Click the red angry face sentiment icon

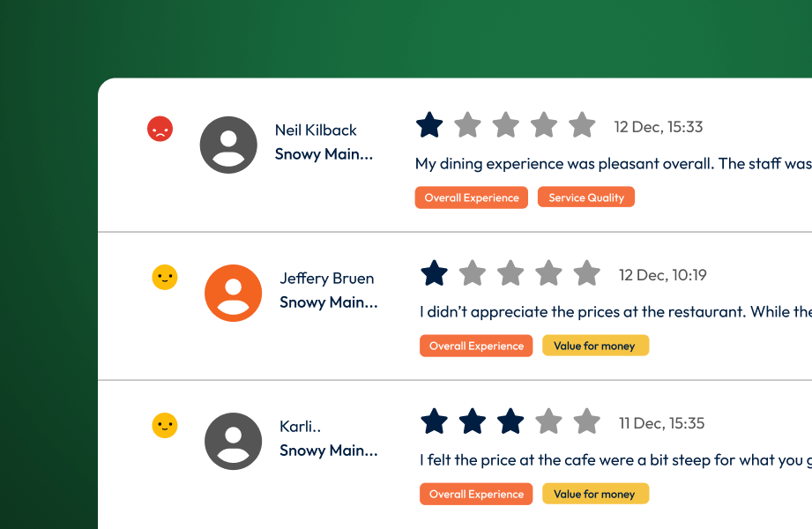pyautogui.click(x=160, y=130)
